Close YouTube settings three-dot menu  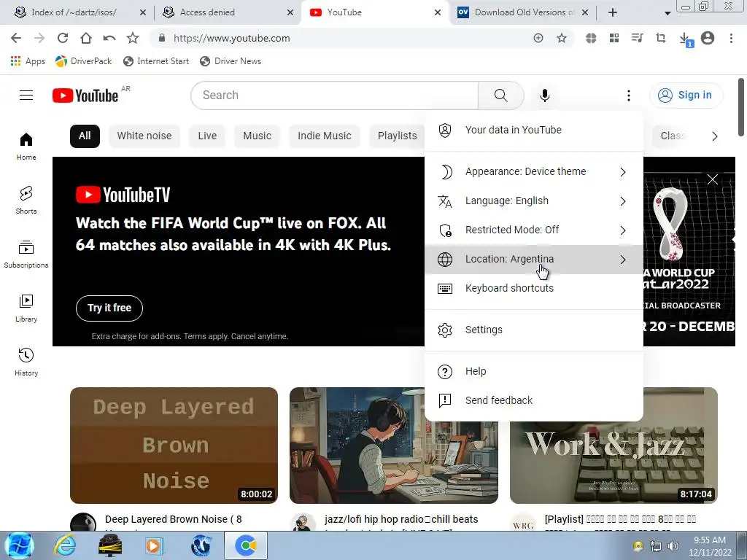629,96
